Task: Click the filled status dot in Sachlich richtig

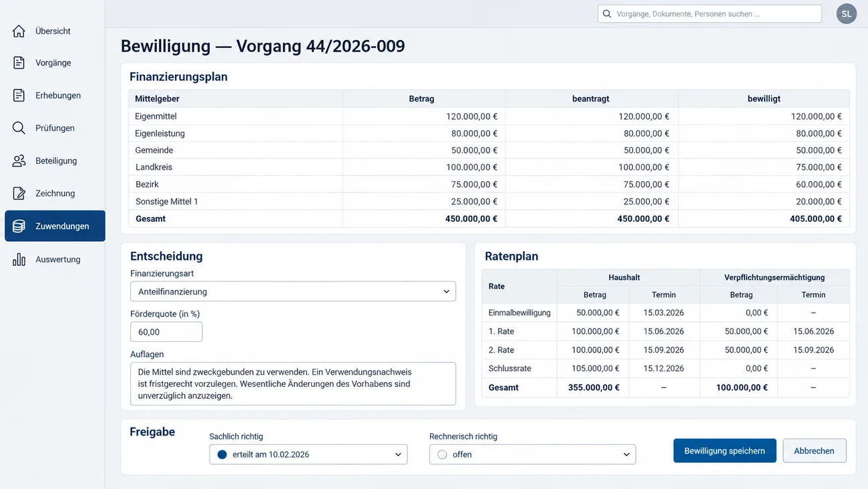Action: point(222,454)
